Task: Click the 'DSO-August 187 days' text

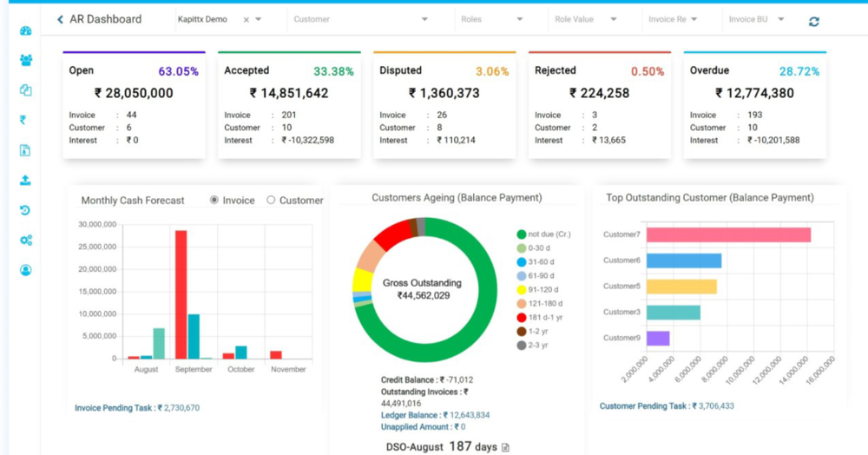Action: [441, 446]
